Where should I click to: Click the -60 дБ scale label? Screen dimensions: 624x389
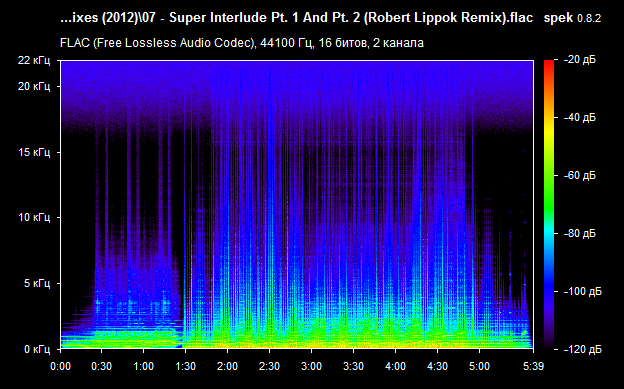(x=580, y=176)
